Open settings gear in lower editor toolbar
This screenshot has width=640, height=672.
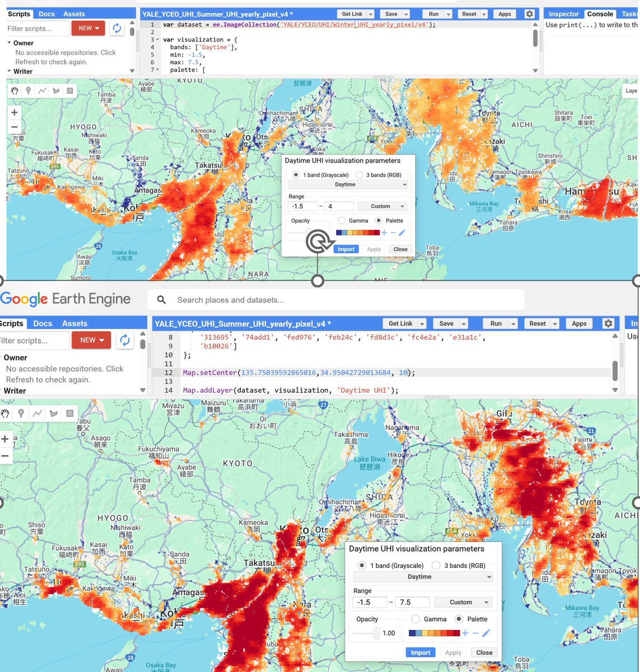[x=608, y=323]
